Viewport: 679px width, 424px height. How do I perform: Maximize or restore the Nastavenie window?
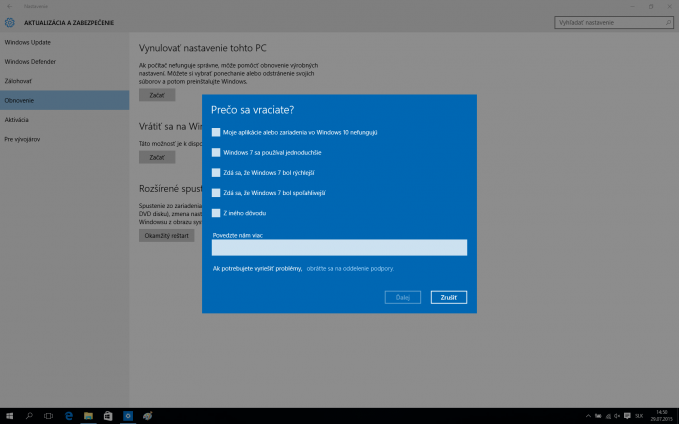(651, 6)
